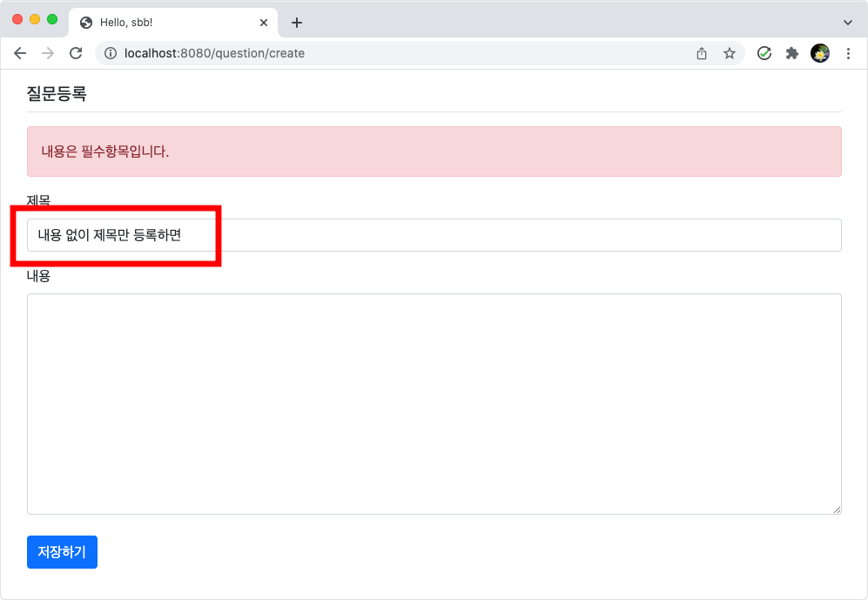Screen dimensions: 868x600
Task: Click the 내용 field label
Action: click(38, 276)
